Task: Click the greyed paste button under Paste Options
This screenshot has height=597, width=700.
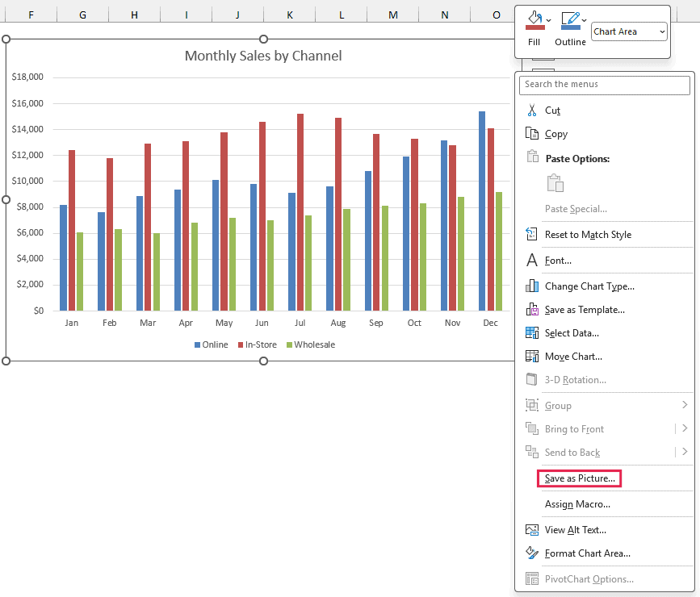Action: pyautogui.click(x=555, y=183)
